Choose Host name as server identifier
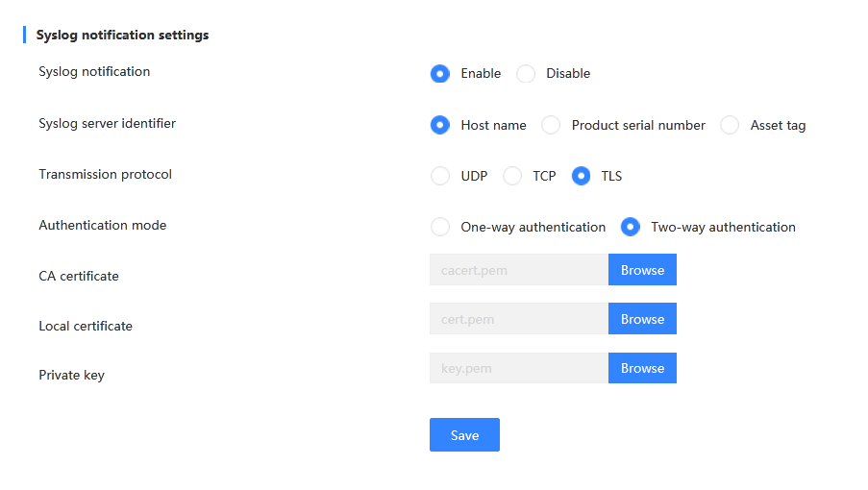 point(440,125)
